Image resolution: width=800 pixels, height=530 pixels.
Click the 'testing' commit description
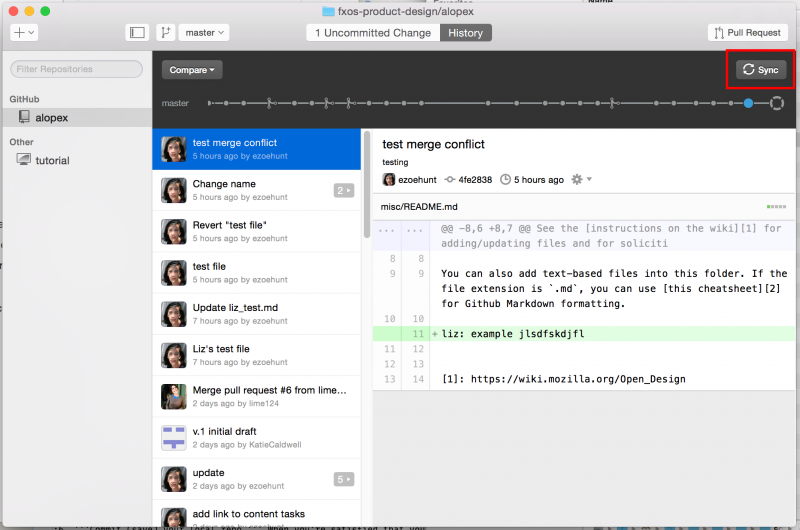(x=395, y=162)
